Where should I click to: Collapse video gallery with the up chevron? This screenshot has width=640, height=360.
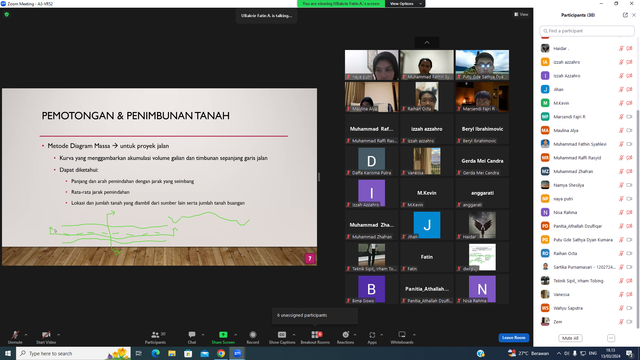click(427, 42)
